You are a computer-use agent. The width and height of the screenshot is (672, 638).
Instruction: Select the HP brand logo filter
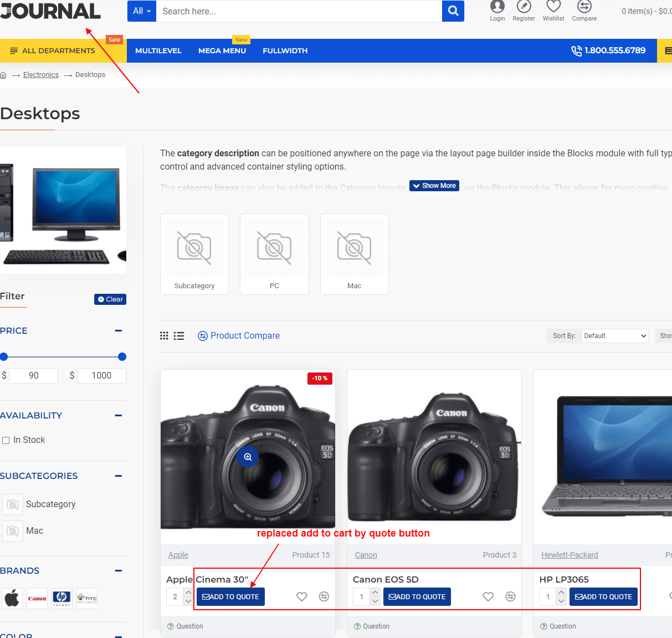pos(62,599)
